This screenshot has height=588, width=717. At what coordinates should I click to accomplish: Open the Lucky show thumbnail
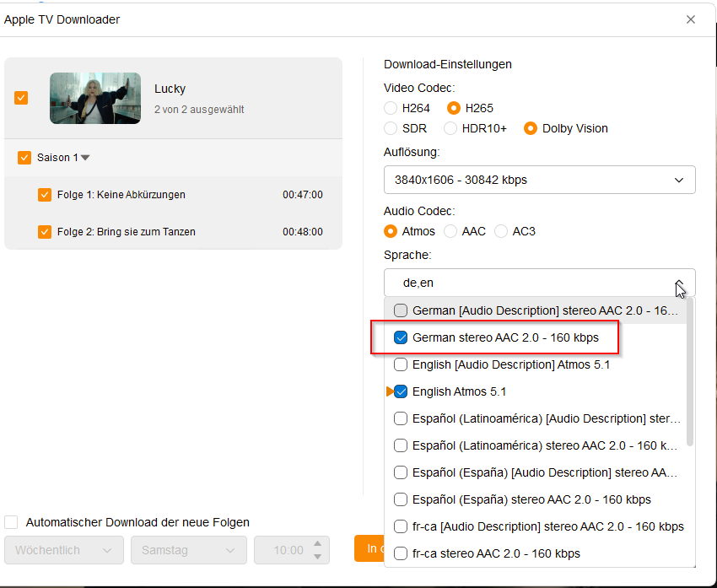pyautogui.click(x=95, y=98)
